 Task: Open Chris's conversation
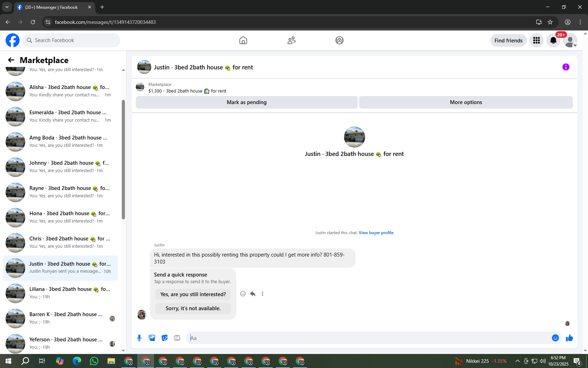coord(60,243)
